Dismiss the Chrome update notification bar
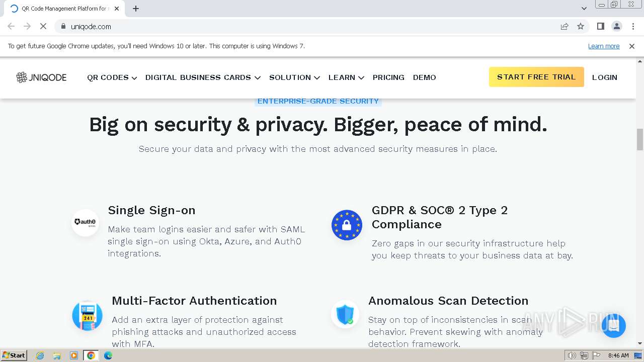This screenshot has height=362, width=644. click(x=632, y=46)
